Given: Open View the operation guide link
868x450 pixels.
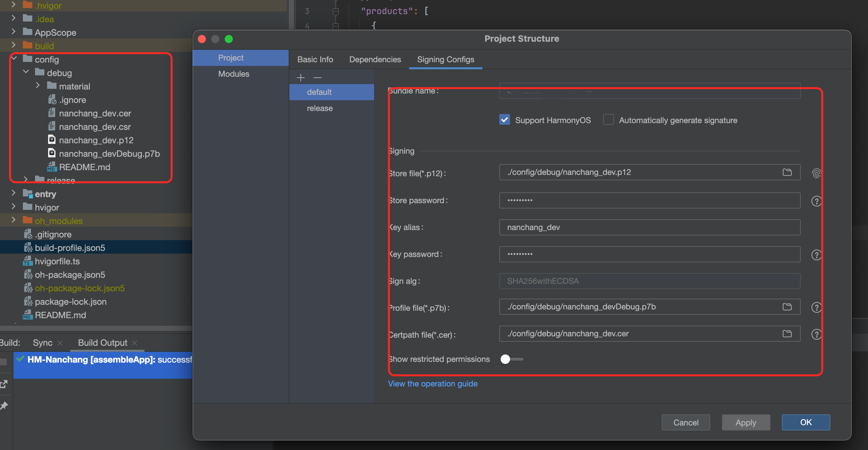Looking at the screenshot, I should click(433, 384).
